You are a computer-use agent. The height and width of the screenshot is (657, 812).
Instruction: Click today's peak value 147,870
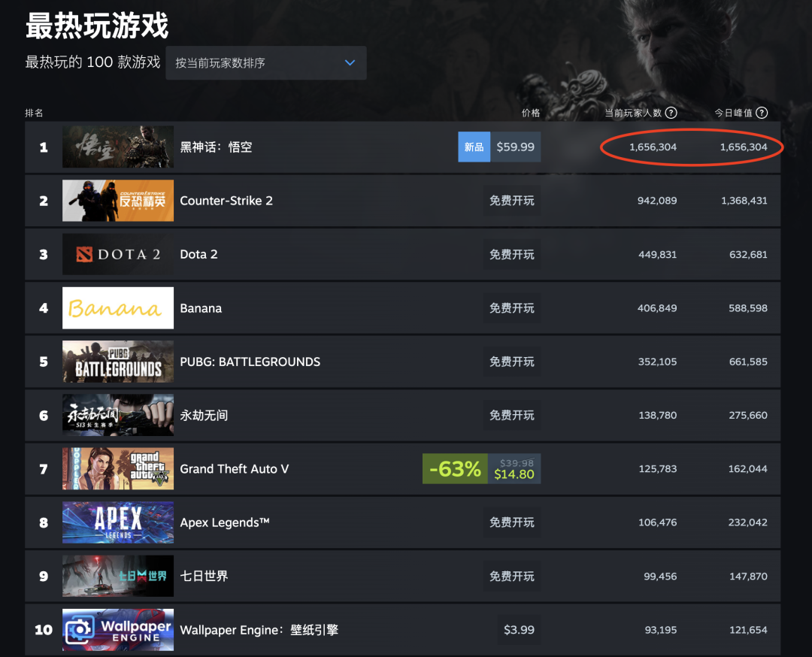pos(748,577)
